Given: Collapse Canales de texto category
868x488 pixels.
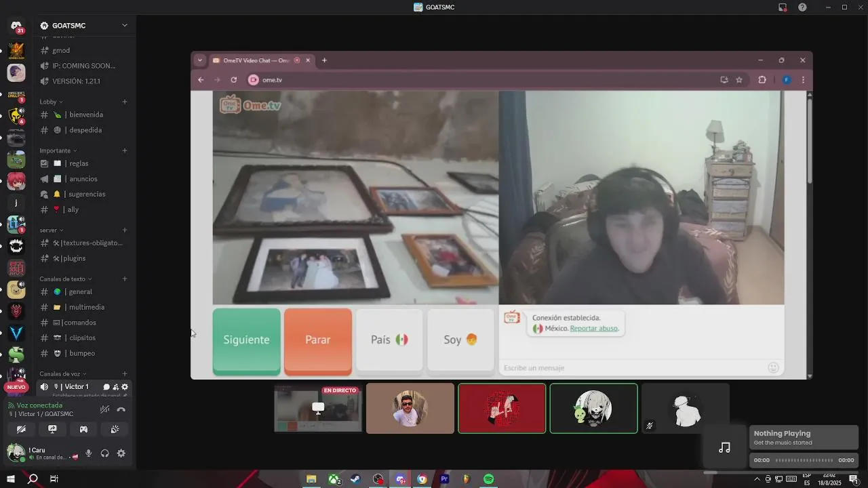Looking at the screenshot, I should tap(66, 279).
